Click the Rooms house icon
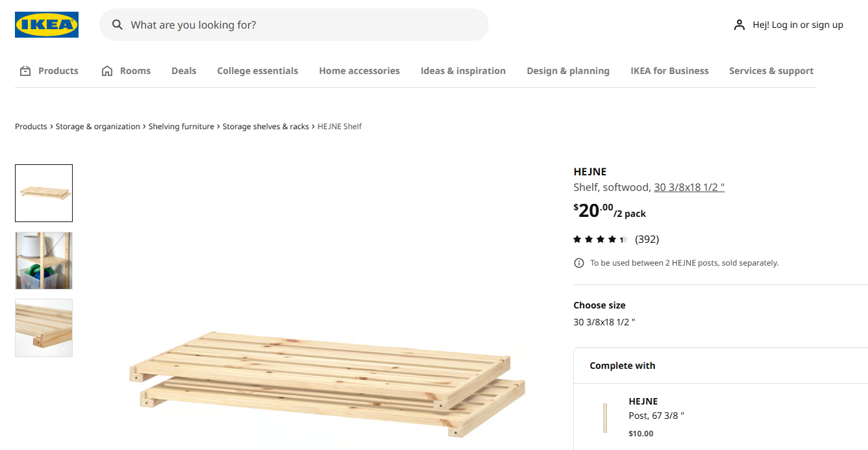Viewport: 868px width, 450px height. click(x=107, y=71)
